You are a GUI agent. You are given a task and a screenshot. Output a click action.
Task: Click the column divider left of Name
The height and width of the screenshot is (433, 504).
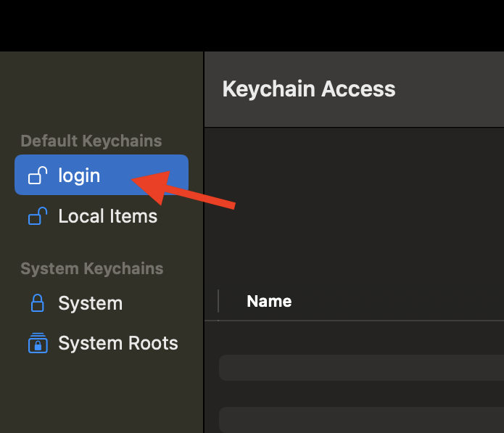click(218, 301)
